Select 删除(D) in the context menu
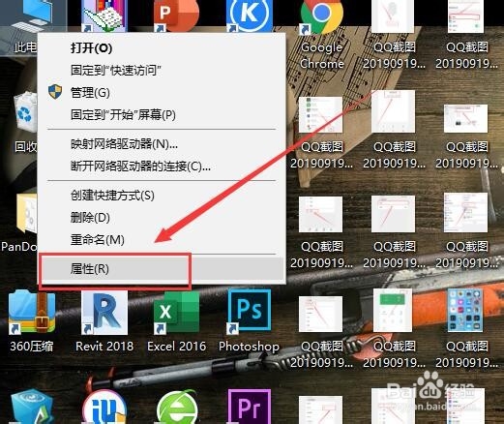504x424 pixels. (162, 218)
